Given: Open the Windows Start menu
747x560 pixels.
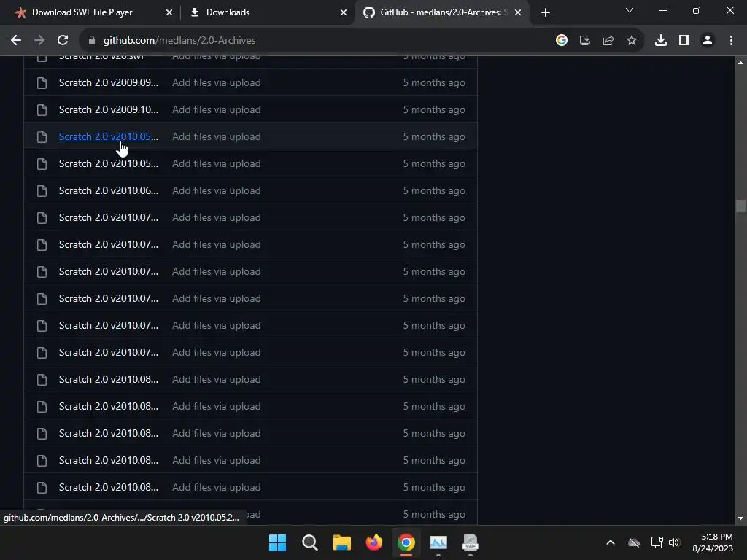Looking at the screenshot, I should [x=277, y=542].
